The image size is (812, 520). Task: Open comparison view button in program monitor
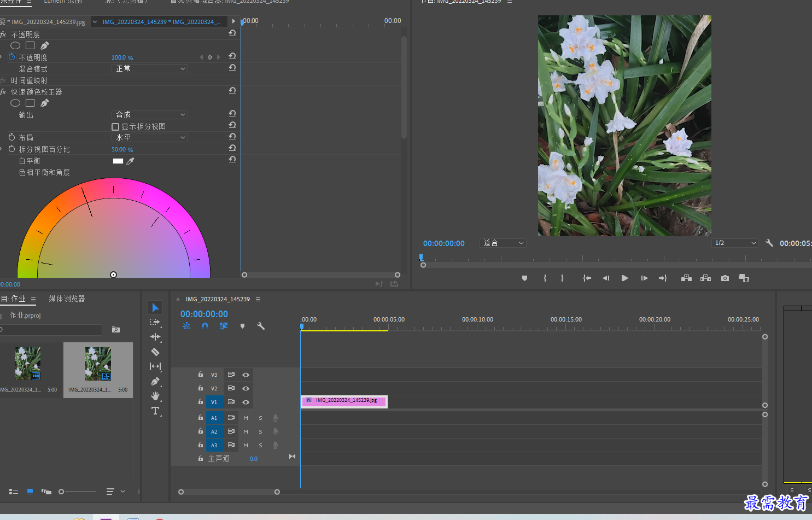tap(744, 278)
